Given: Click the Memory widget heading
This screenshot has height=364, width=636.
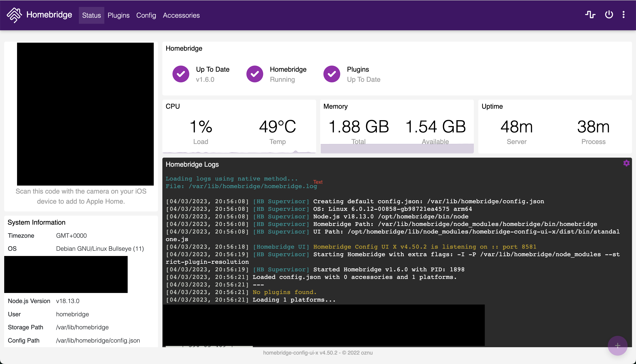Looking at the screenshot, I should tap(335, 106).
